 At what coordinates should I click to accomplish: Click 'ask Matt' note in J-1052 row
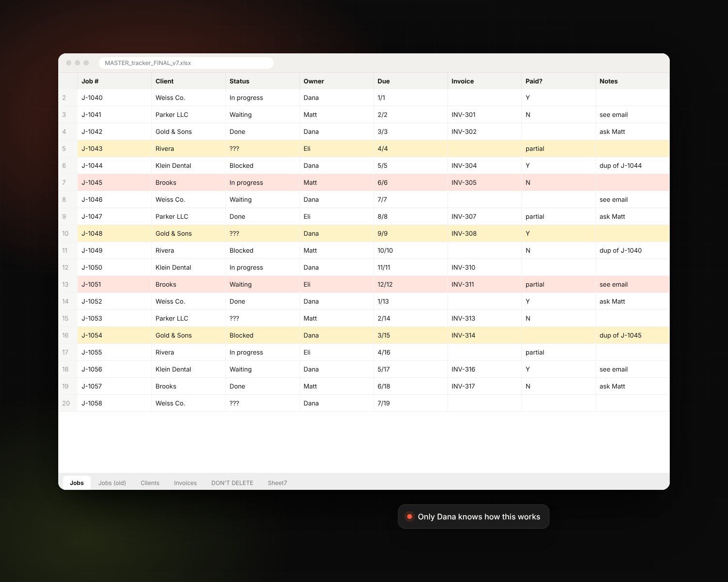click(x=632, y=301)
